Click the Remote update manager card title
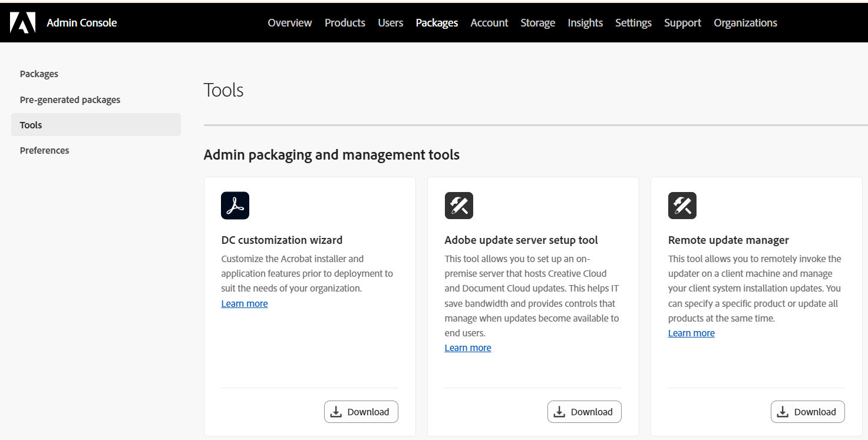 (728, 240)
